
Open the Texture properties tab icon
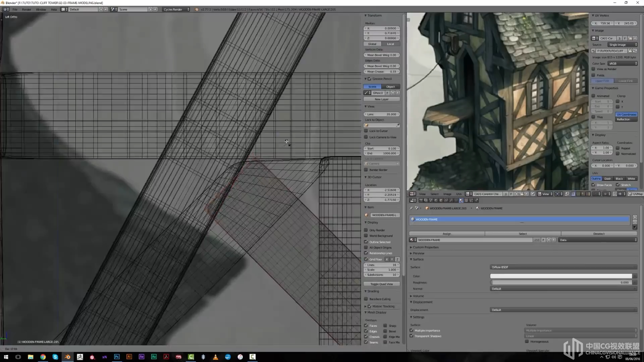pyautogui.click(x=466, y=200)
